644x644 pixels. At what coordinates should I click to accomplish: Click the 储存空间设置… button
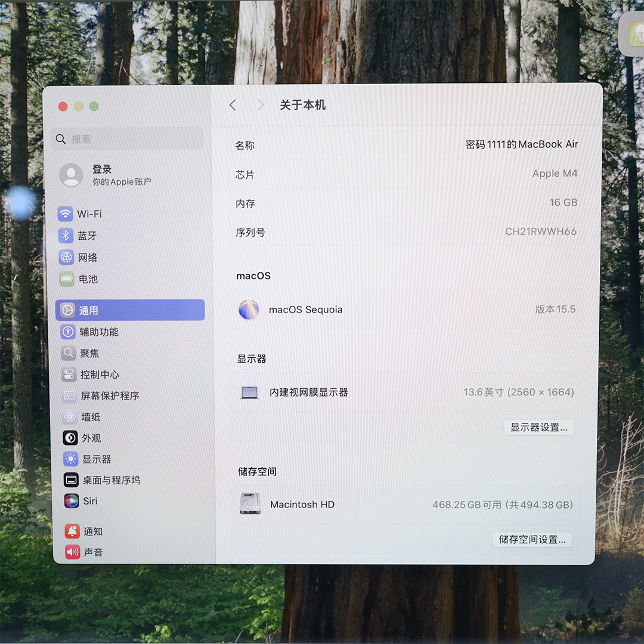tap(532, 540)
